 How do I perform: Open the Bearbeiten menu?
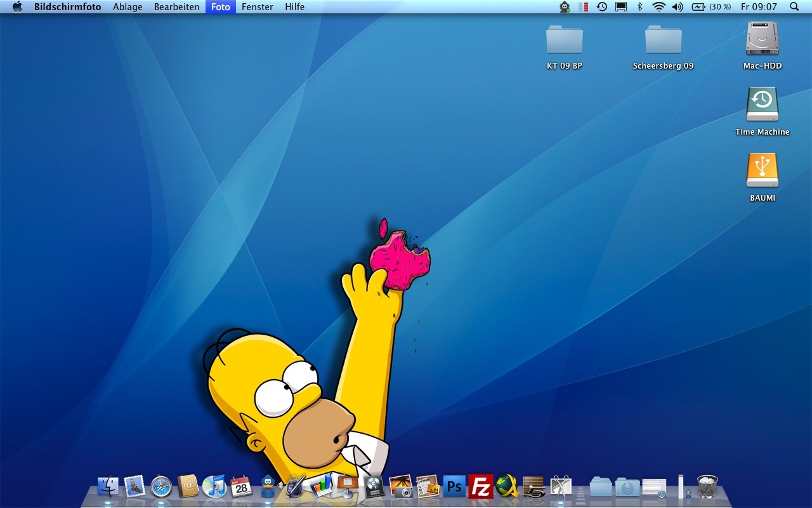(176, 7)
